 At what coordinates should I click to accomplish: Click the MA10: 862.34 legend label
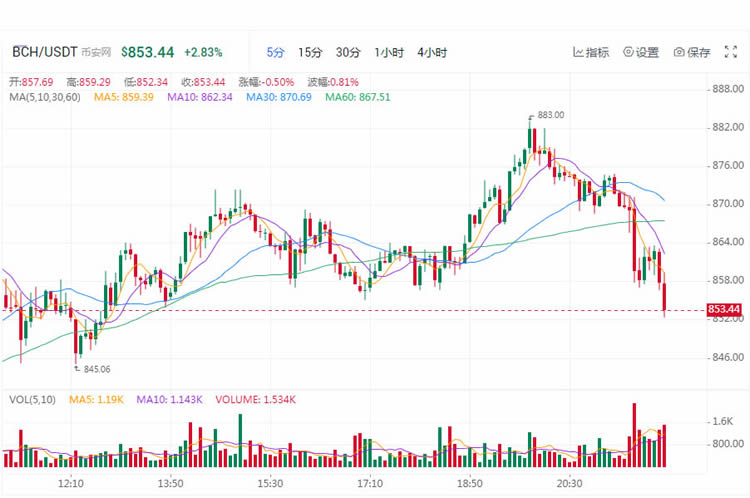pyautogui.click(x=199, y=97)
